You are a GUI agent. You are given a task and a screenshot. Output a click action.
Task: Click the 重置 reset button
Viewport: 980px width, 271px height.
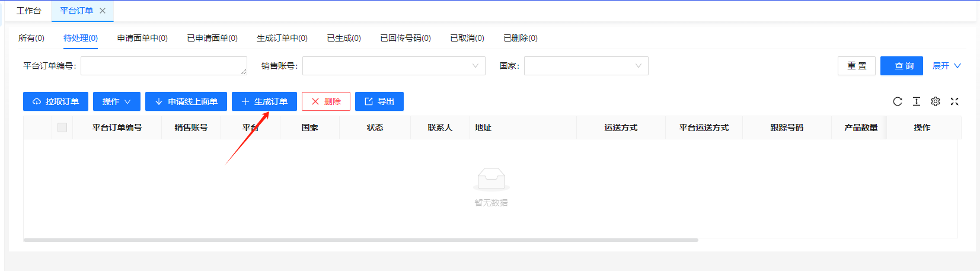tap(857, 66)
